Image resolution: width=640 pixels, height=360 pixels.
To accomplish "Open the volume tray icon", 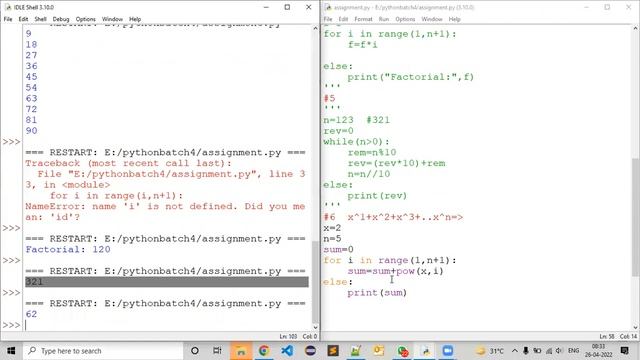I will tap(559, 351).
